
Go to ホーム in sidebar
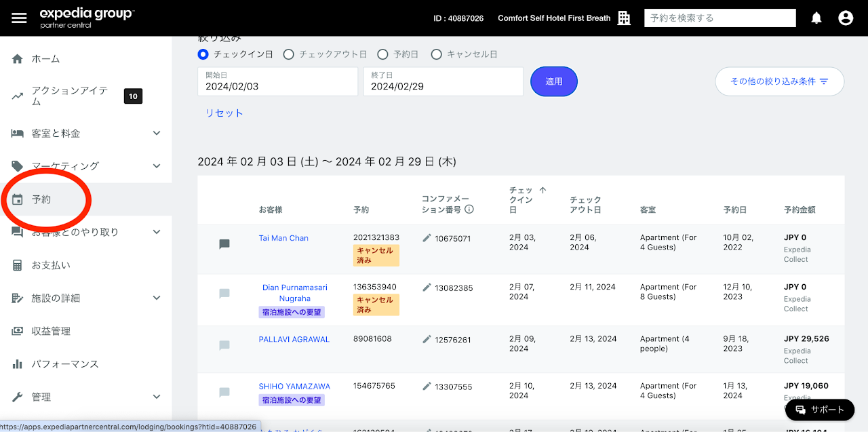(45, 59)
